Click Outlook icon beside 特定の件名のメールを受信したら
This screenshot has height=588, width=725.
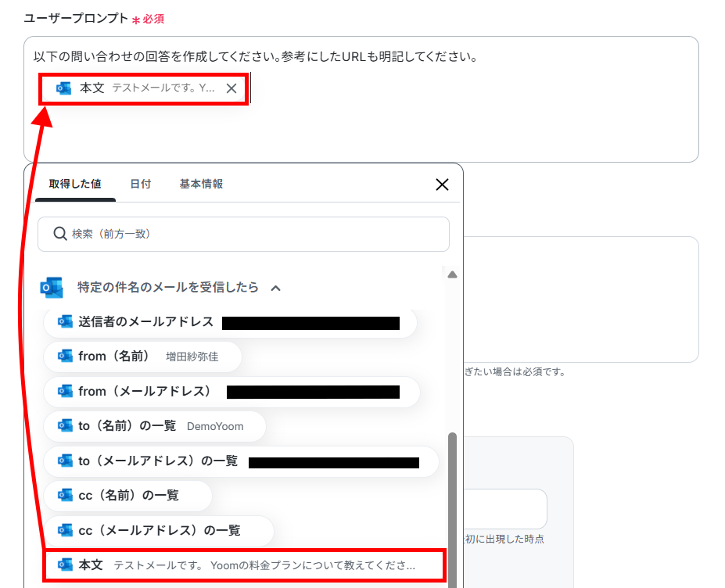click(x=52, y=288)
